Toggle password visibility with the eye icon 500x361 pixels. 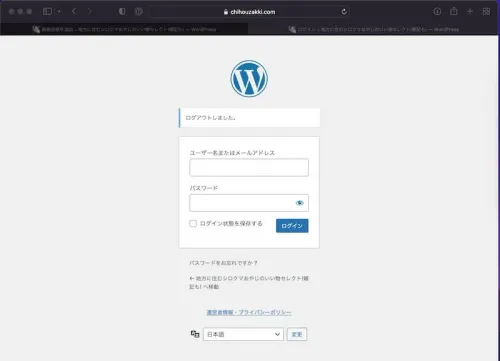click(x=300, y=203)
